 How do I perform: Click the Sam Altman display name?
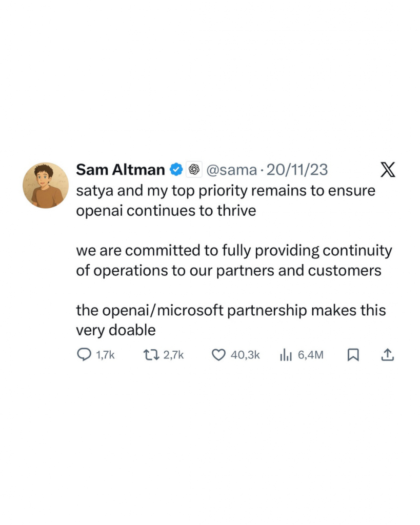pos(121,169)
